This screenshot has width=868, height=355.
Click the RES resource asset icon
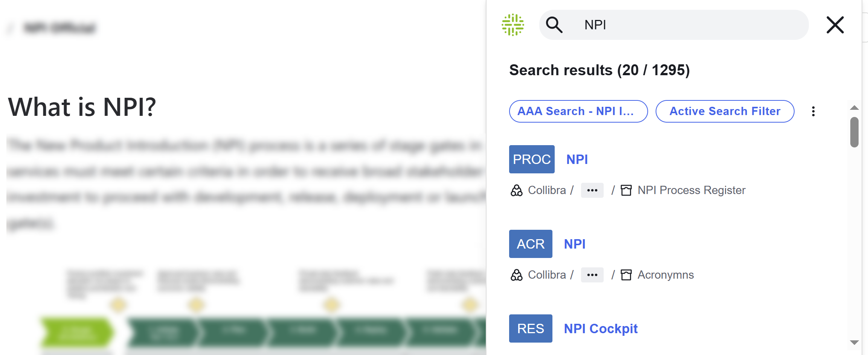tap(530, 328)
